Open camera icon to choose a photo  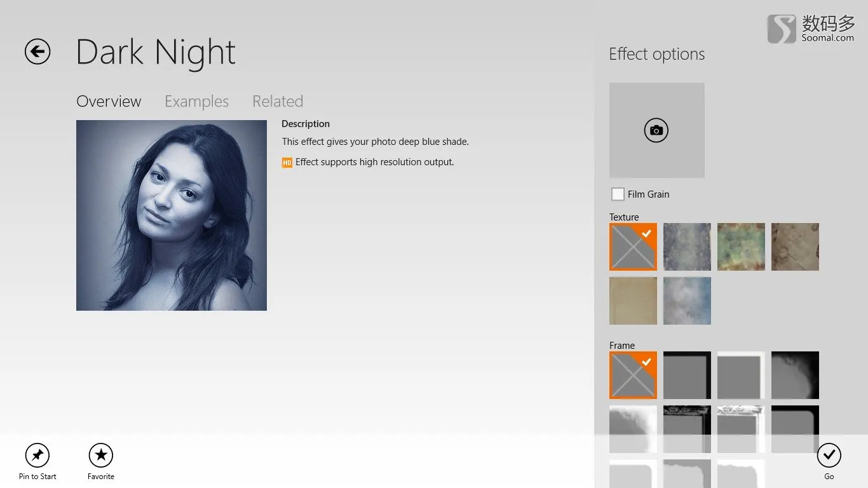(656, 130)
